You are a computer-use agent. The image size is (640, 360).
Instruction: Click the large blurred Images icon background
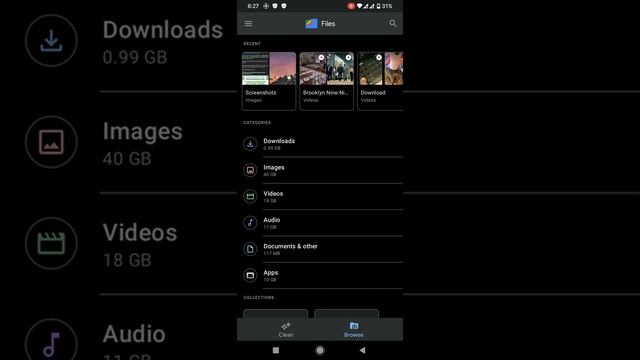tap(51, 142)
